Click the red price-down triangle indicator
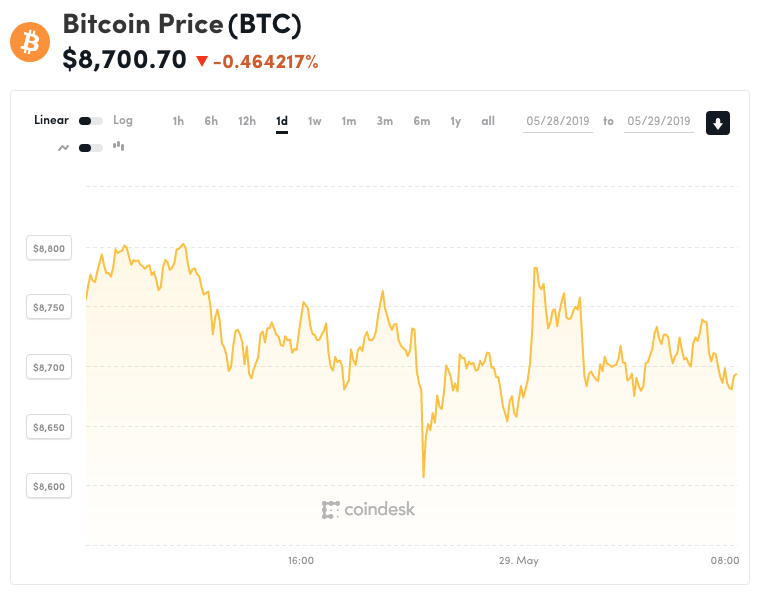The height and width of the screenshot is (599, 761). click(202, 62)
